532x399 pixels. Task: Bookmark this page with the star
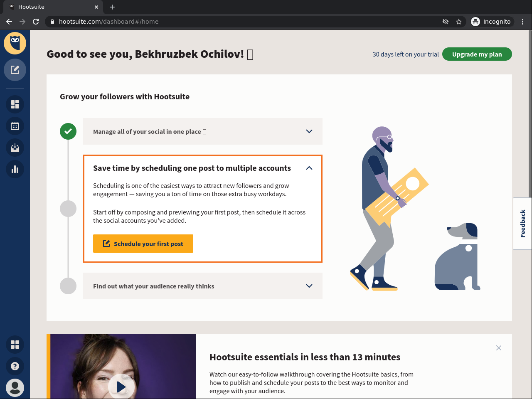point(459,22)
